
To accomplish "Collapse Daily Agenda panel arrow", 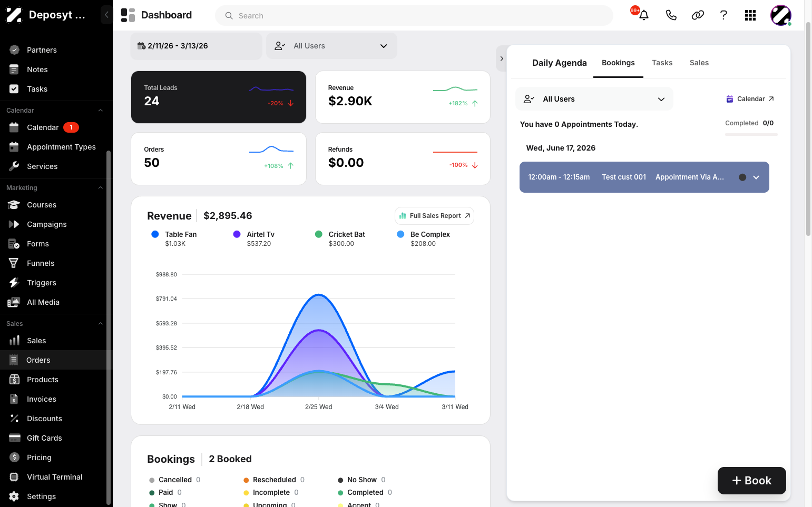I will pyautogui.click(x=502, y=58).
